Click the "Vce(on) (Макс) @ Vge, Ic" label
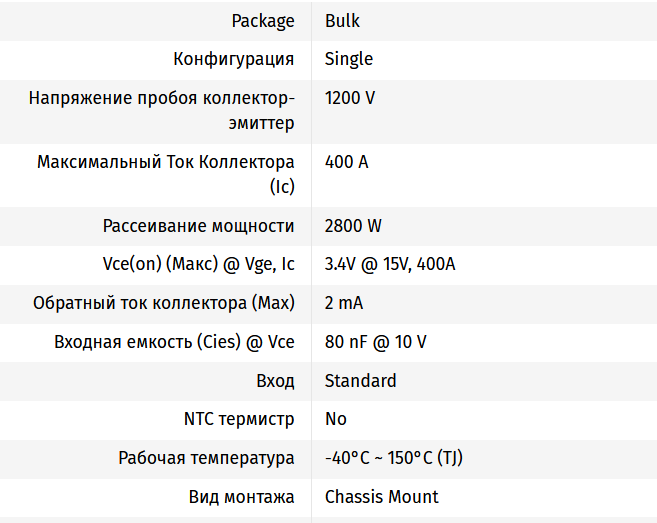 click(x=192, y=264)
